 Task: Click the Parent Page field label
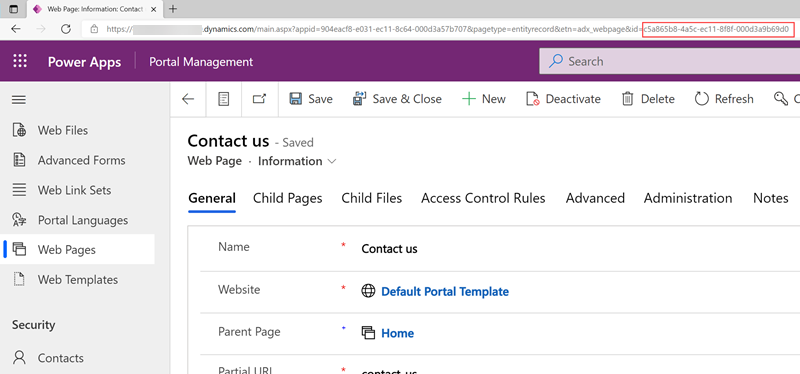coord(249,332)
